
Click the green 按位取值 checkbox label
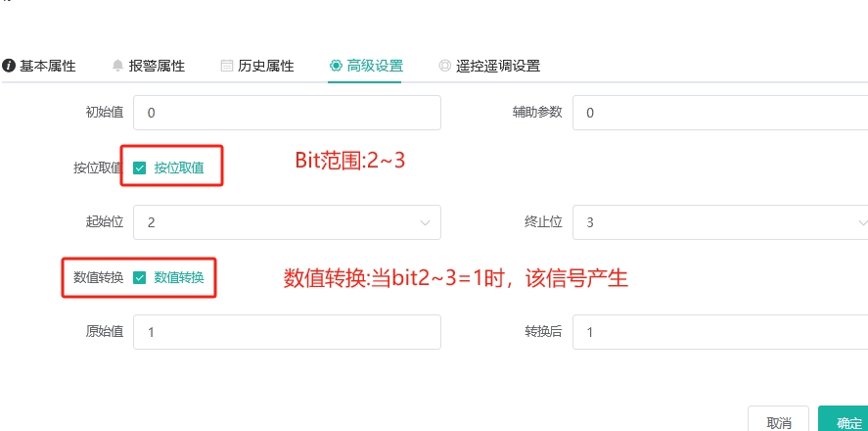click(179, 168)
